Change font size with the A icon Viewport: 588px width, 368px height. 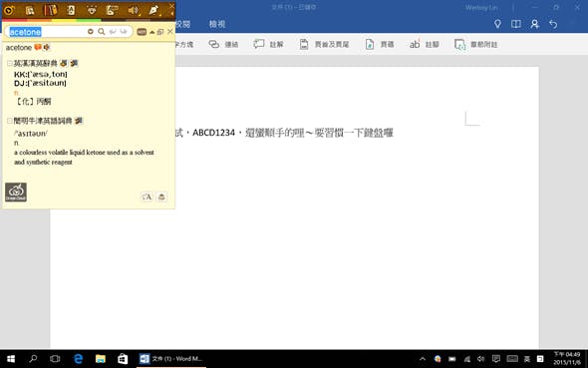(x=147, y=196)
